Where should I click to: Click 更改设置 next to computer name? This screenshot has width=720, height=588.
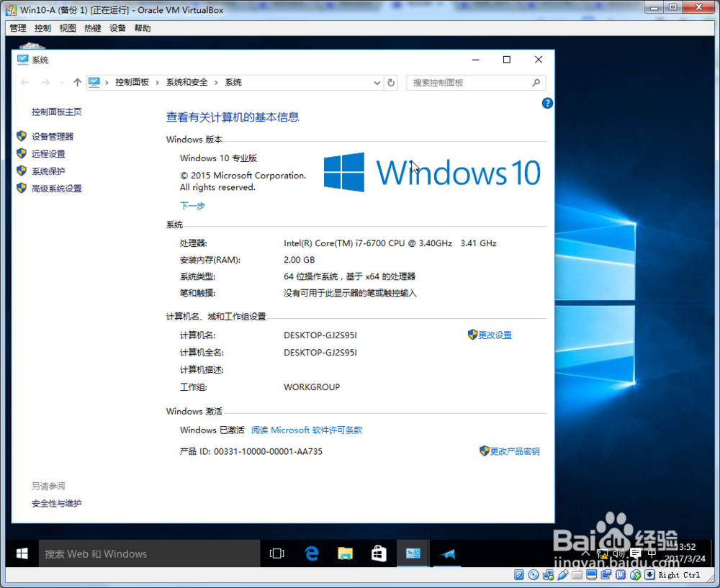pyautogui.click(x=494, y=335)
